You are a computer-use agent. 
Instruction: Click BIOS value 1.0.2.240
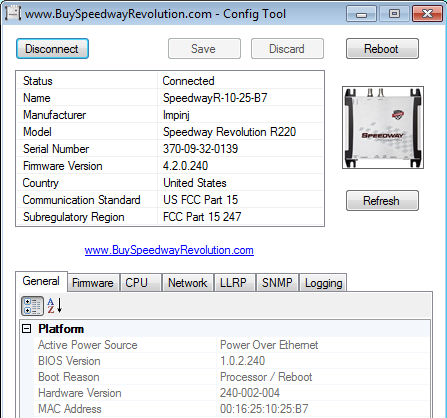pos(242,361)
